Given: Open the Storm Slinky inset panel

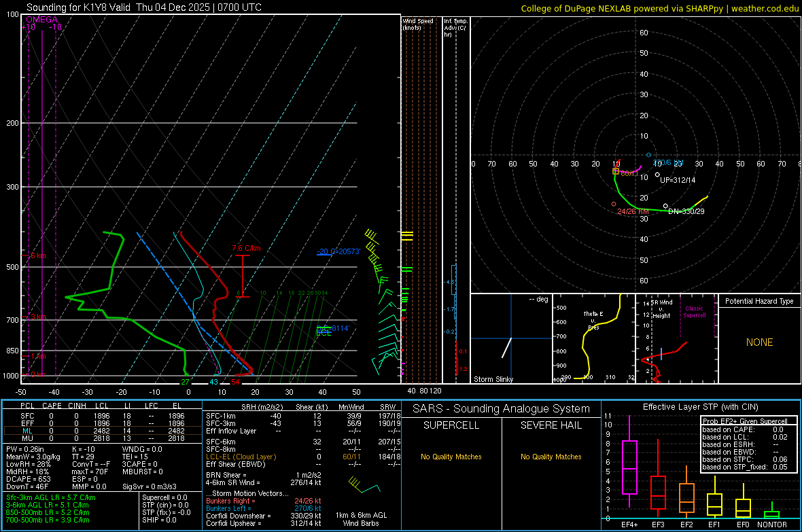Looking at the screenshot, I should (511, 338).
